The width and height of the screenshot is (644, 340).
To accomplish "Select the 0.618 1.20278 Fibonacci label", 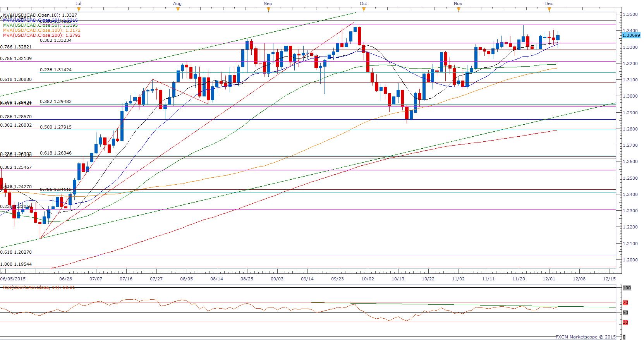I will pyautogui.click(x=16, y=252).
